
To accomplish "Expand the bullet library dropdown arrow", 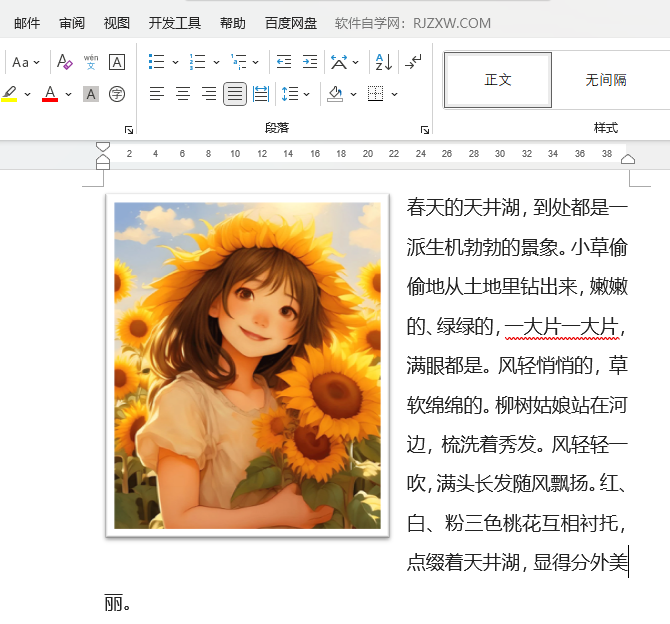I will [175, 62].
